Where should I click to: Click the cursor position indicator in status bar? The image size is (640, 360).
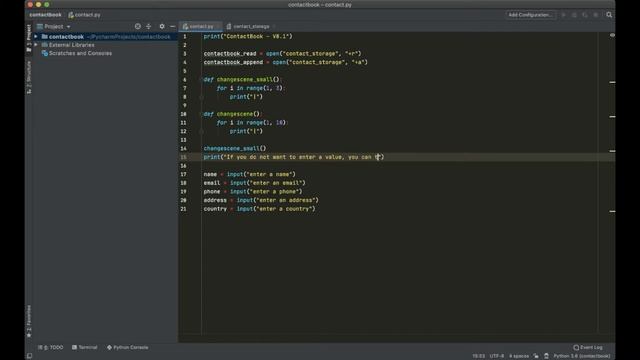478,356
